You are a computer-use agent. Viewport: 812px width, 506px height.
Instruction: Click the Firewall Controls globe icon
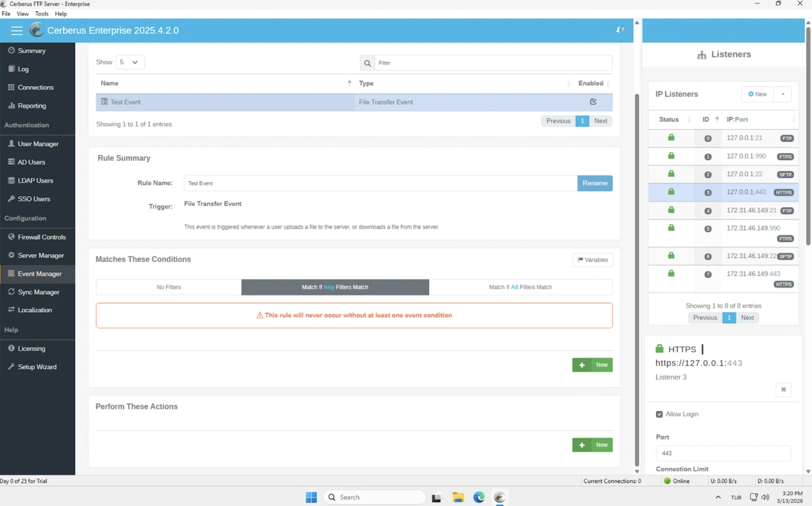[11, 236]
